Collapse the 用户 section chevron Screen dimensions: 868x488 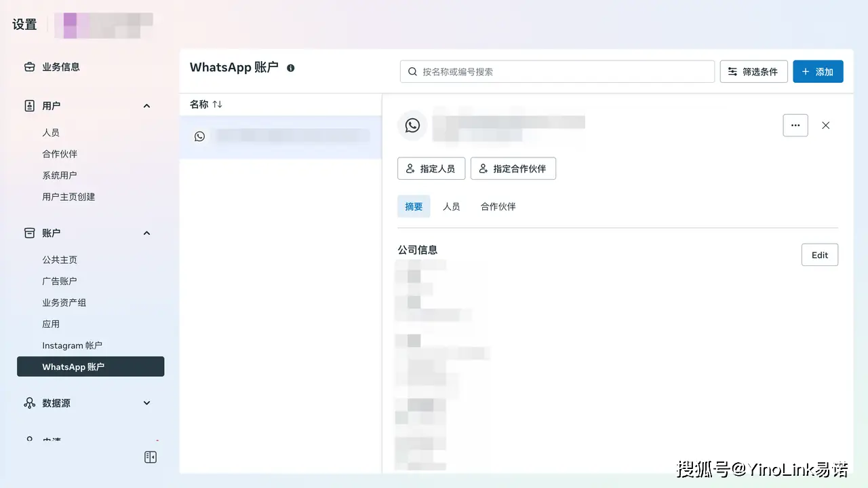pyautogui.click(x=146, y=106)
